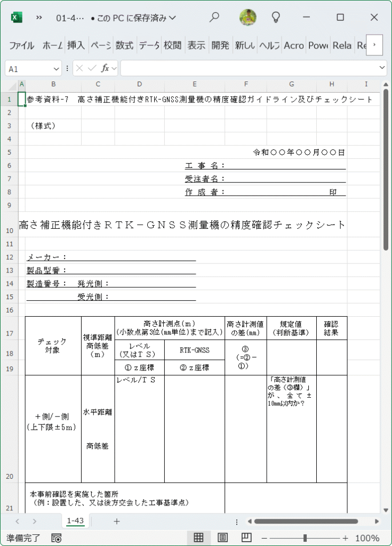Expand the Name Box dropdown arrow
This screenshot has width=392, height=546.
pyautogui.click(x=56, y=69)
